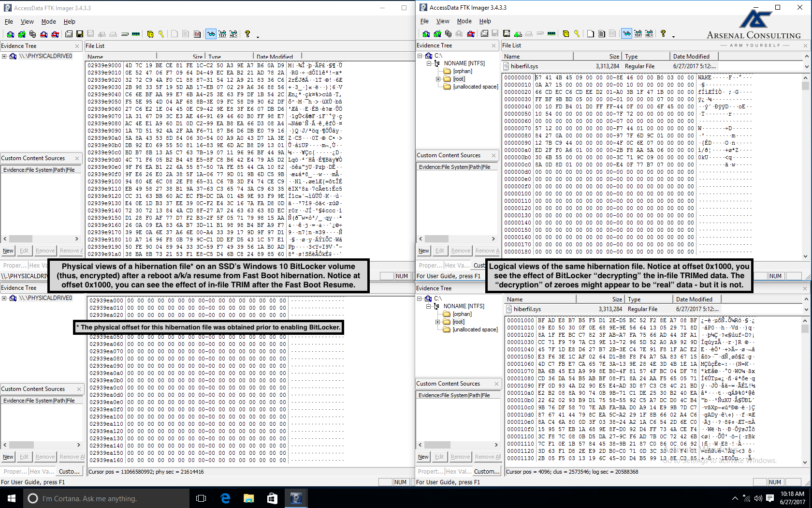Close top-right Custom Content Sources panel
This screenshot has height=508, width=812.
(493, 155)
